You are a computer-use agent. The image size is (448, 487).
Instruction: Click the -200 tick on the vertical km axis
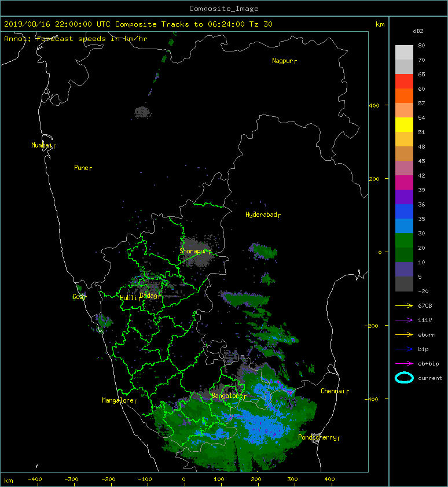click(372, 326)
